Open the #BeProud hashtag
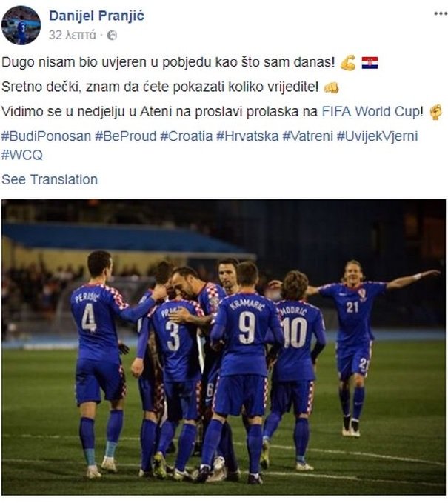 point(126,136)
